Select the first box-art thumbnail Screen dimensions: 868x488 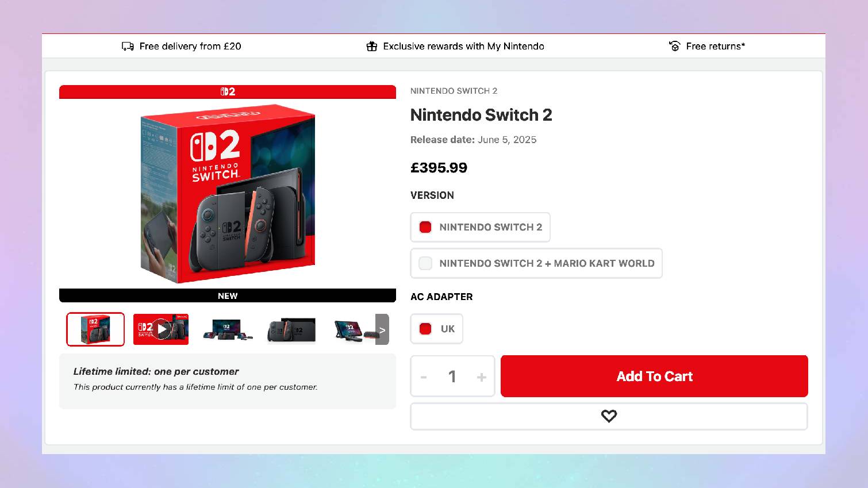point(95,329)
